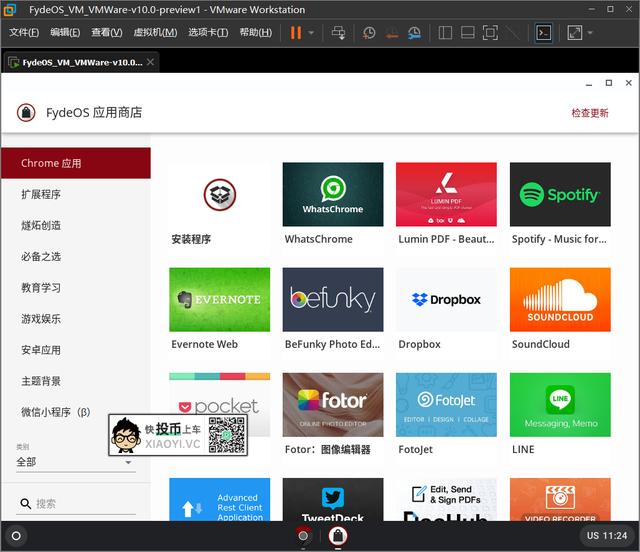Click the 检查更新 link

(x=590, y=113)
